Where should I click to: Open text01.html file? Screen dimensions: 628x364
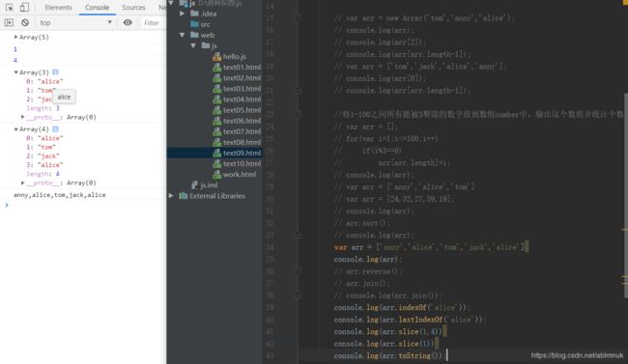pos(242,68)
